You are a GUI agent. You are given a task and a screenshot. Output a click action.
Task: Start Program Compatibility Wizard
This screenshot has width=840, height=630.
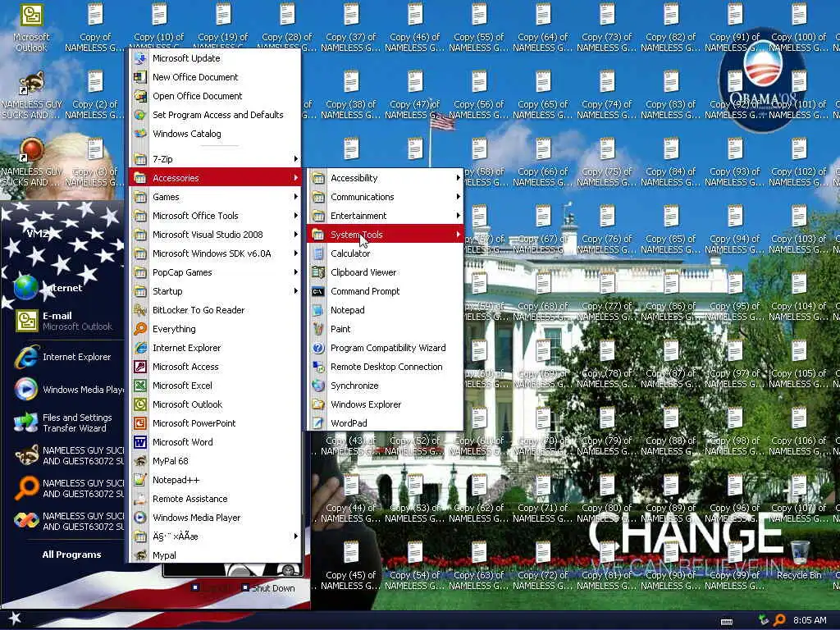385,348
